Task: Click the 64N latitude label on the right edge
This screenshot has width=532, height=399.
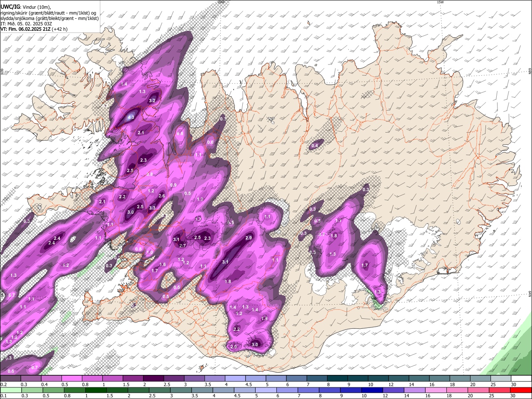Action: pyautogui.click(x=530, y=293)
